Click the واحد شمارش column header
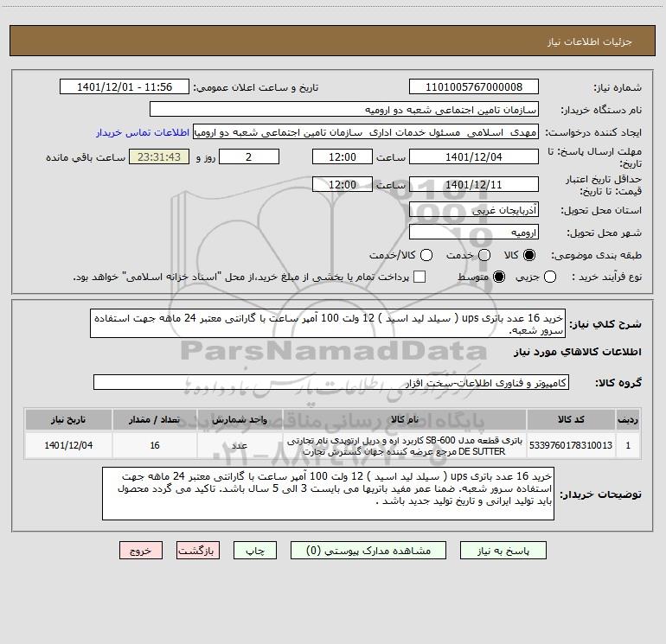 click(x=240, y=420)
